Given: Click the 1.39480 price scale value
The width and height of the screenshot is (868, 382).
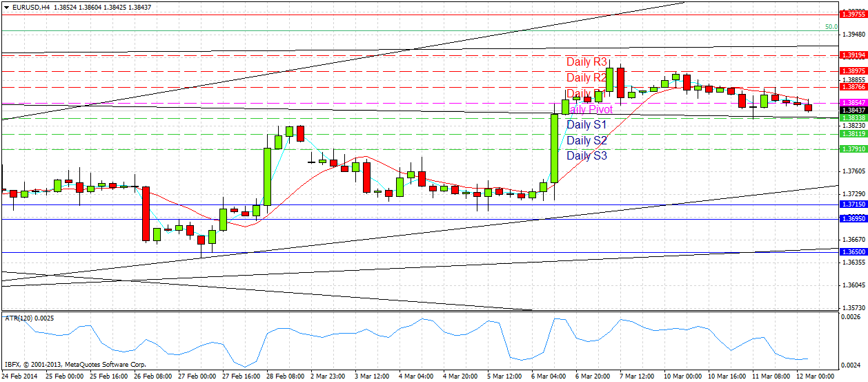Looking at the screenshot, I should pyautogui.click(x=854, y=34).
